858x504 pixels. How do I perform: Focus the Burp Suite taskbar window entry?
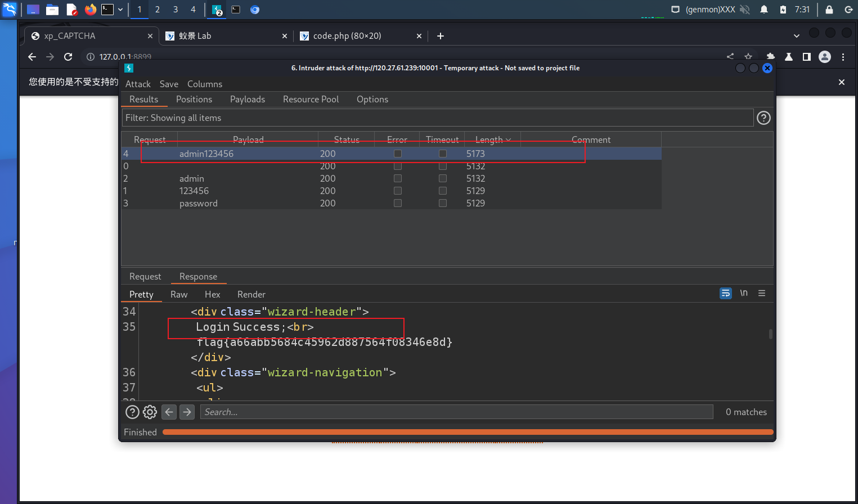pyautogui.click(x=217, y=10)
